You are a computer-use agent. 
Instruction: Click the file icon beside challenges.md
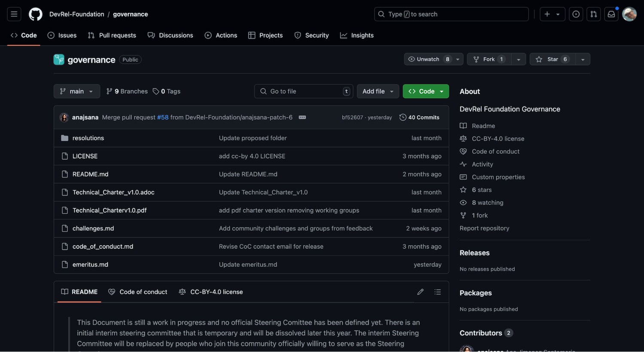[x=65, y=229]
